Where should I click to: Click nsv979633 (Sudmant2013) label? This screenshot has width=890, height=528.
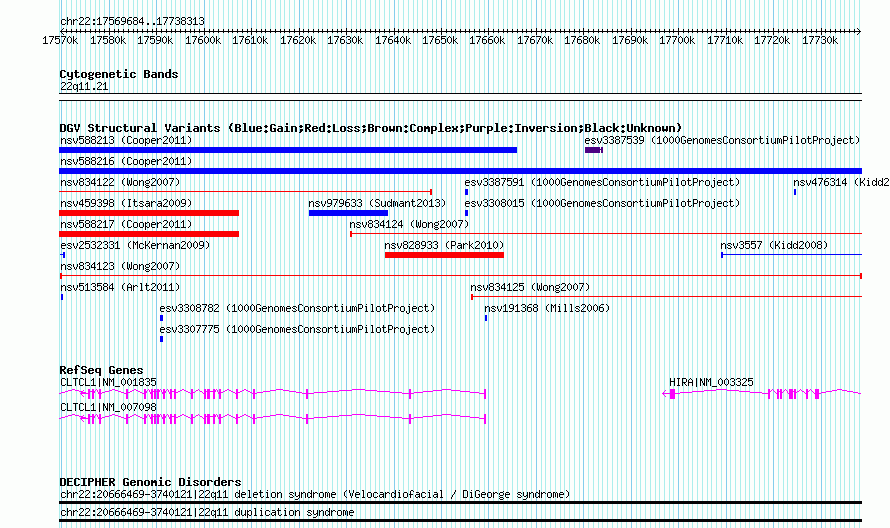click(377, 203)
